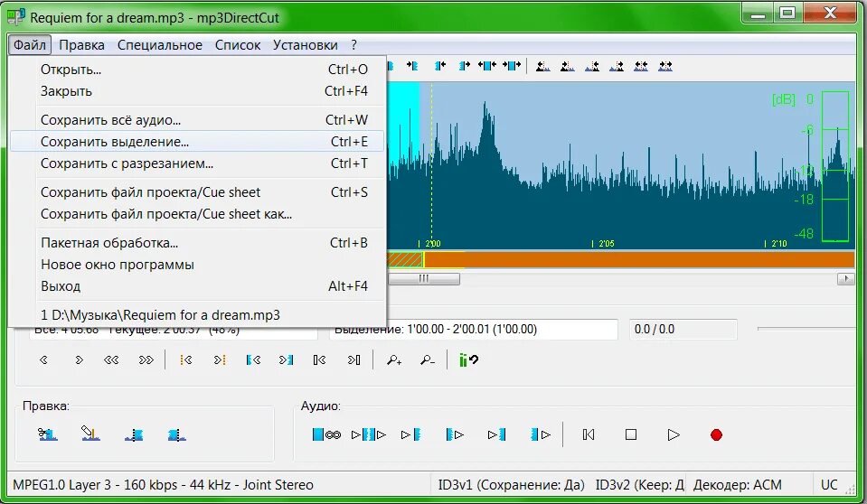Image resolution: width=867 pixels, height=504 pixels.
Task: Choose Закрыть in the File menu
Action: click(x=197, y=90)
